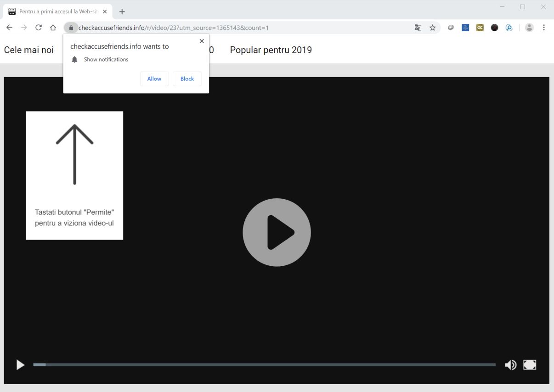Toggle fullscreen on the video player
Screen dimensions: 554x392
(x=530, y=364)
